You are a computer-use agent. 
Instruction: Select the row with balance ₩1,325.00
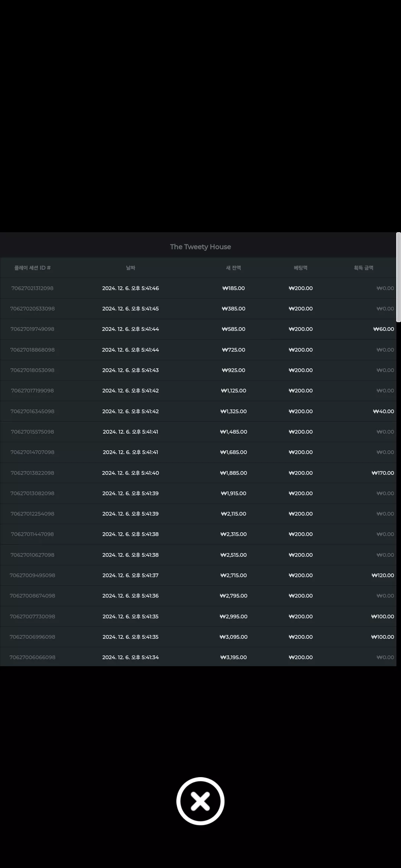tap(198, 411)
